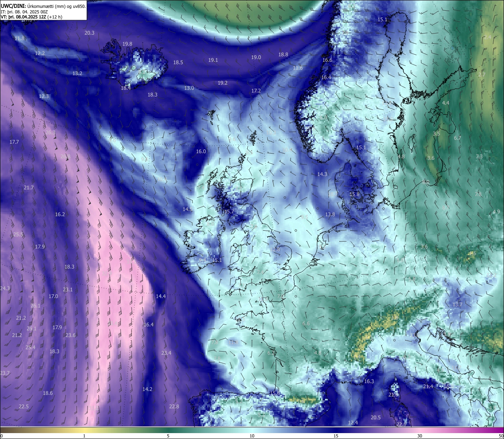Click the 19.0 value label
The width and height of the screenshot is (504, 439).
256,57
